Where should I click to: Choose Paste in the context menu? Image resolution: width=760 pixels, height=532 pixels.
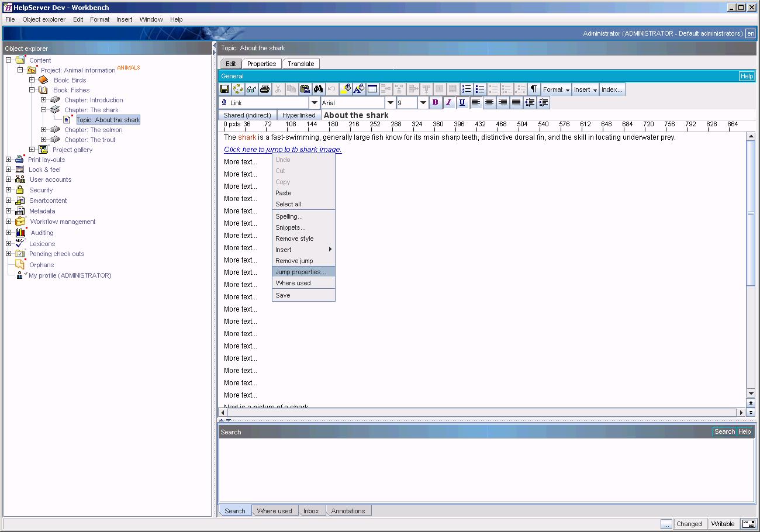point(303,193)
